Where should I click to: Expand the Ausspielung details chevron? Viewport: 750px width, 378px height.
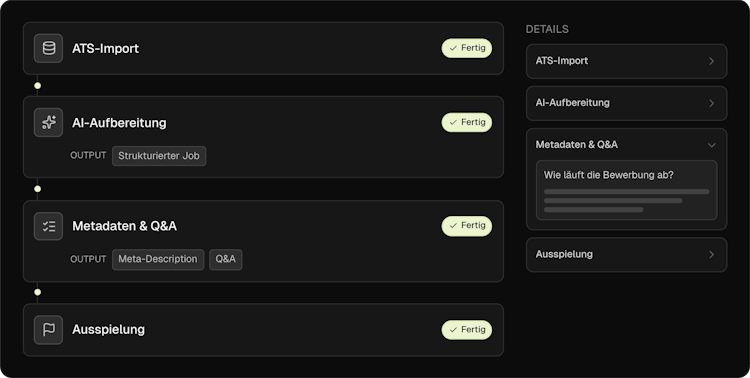(x=712, y=255)
